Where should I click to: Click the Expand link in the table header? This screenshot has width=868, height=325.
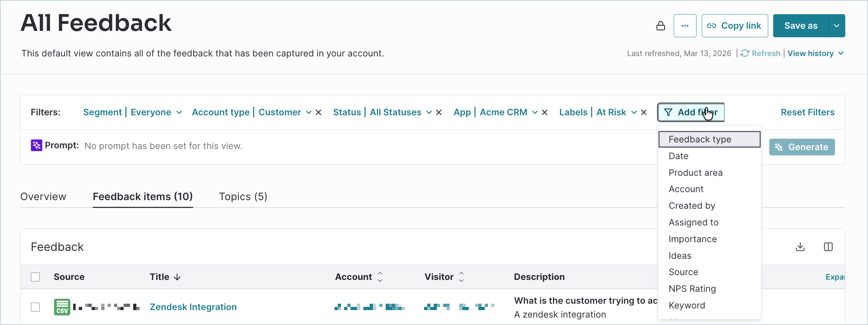pos(835,277)
